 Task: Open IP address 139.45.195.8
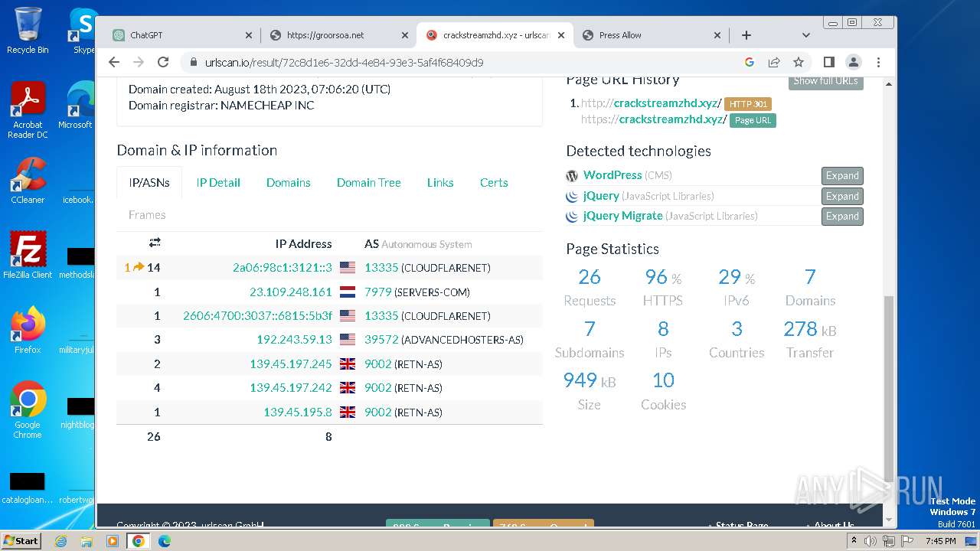(x=298, y=412)
